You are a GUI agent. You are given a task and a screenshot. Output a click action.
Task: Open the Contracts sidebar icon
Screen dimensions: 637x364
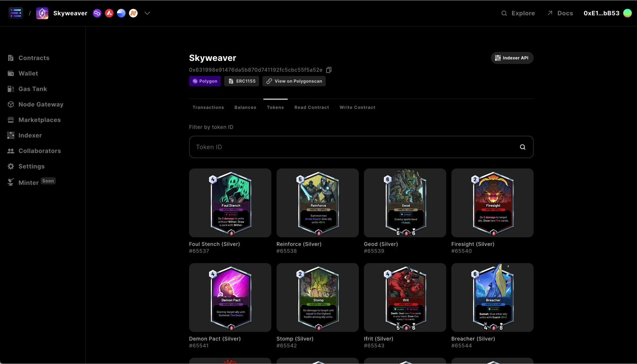click(x=11, y=58)
